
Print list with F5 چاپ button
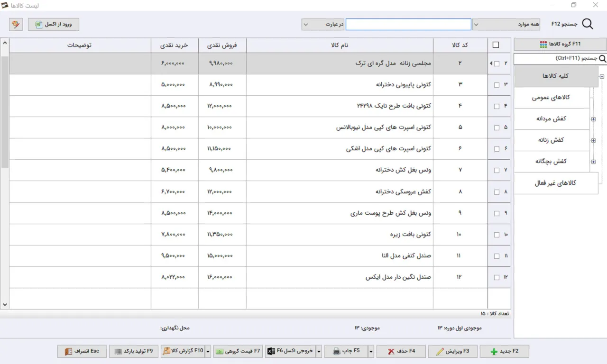(x=345, y=351)
